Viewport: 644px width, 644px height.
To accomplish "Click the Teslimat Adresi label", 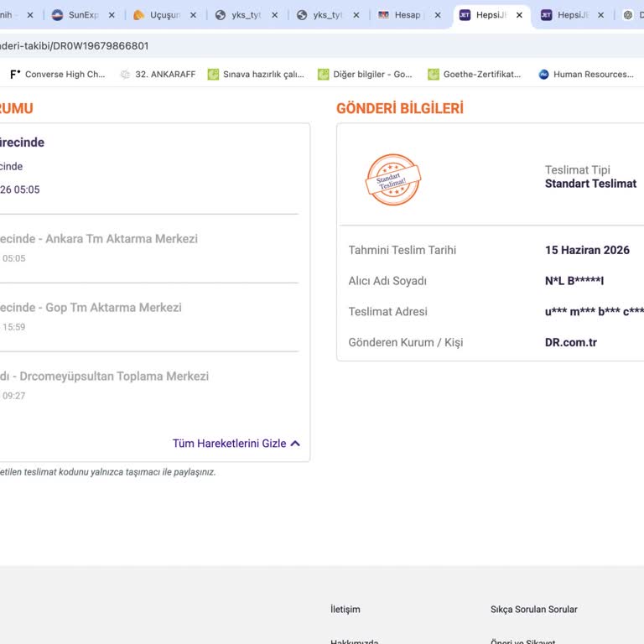I will (x=387, y=312).
